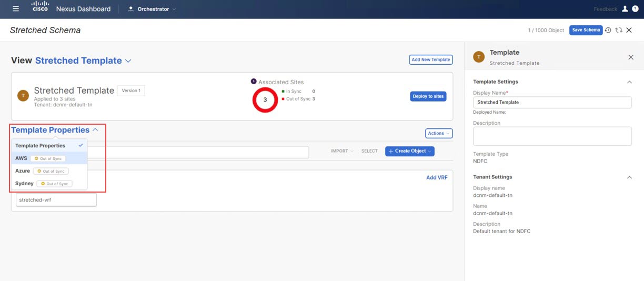
Task: Click the 'Nexus Dashboard' title
Action: point(83,9)
